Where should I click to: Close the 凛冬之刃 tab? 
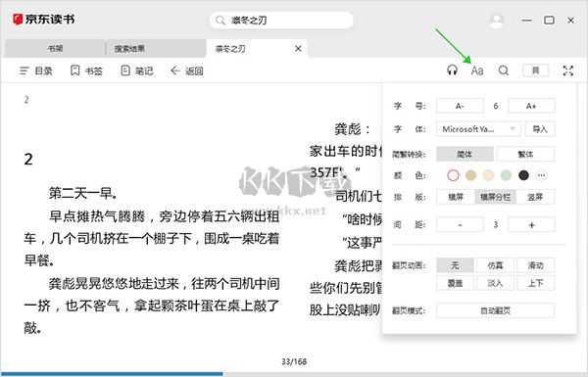(298, 48)
